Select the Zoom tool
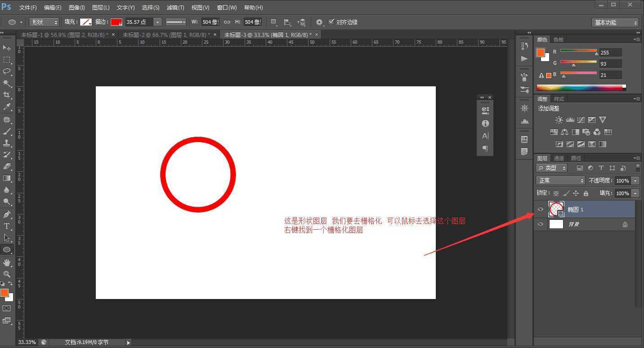The image size is (644, 348). click(7, 273)
